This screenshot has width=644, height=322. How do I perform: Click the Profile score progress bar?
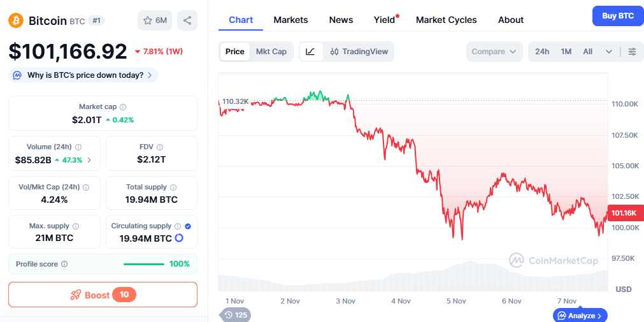tap(144, 264)
